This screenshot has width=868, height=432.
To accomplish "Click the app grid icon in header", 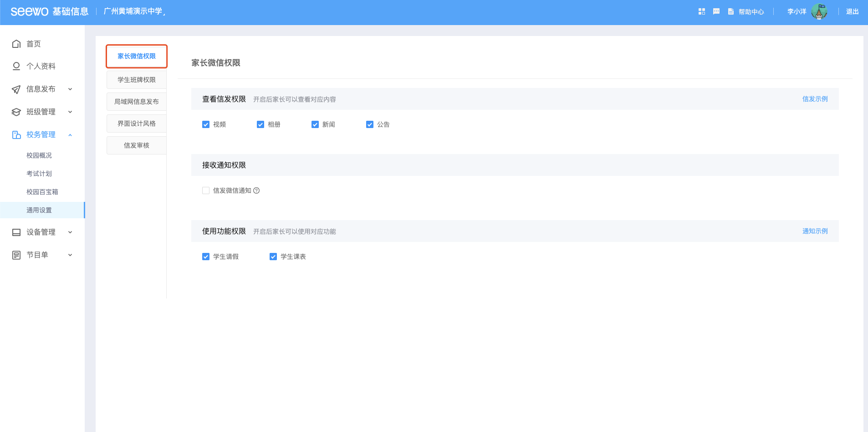I will pyautogui.click(x=701, y=11).
